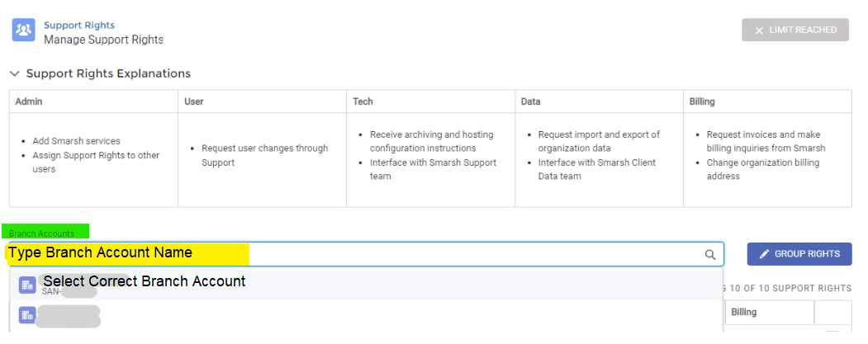This screenshot has height=344, width=868.
Task: Click Billing column header below Group Rights
Action: coord(743,313)
